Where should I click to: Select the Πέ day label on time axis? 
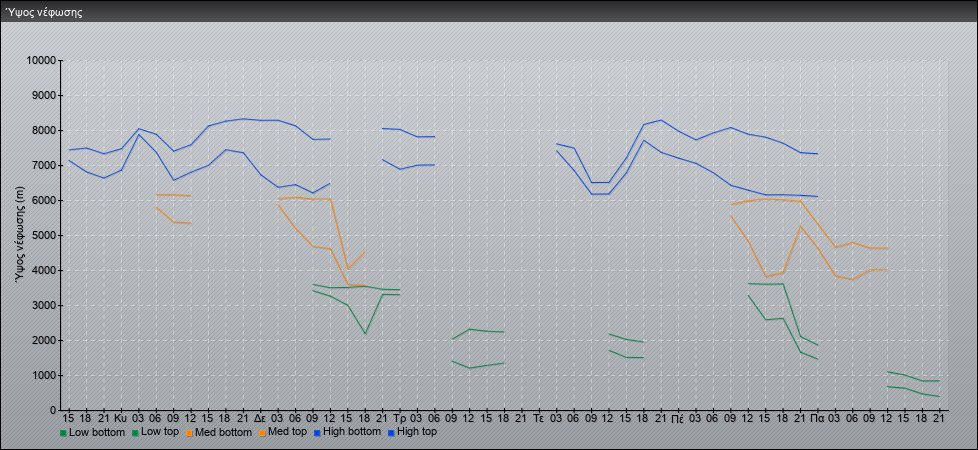tap(678, 418)
